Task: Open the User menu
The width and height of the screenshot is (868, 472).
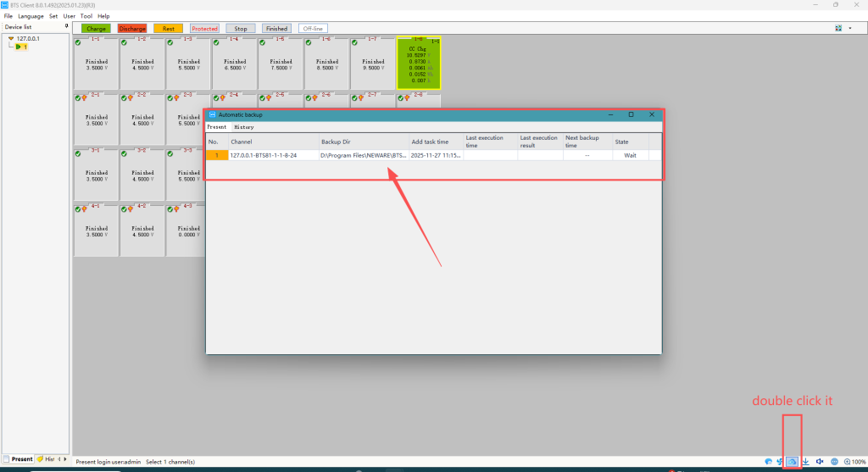Action: [70, 16]
